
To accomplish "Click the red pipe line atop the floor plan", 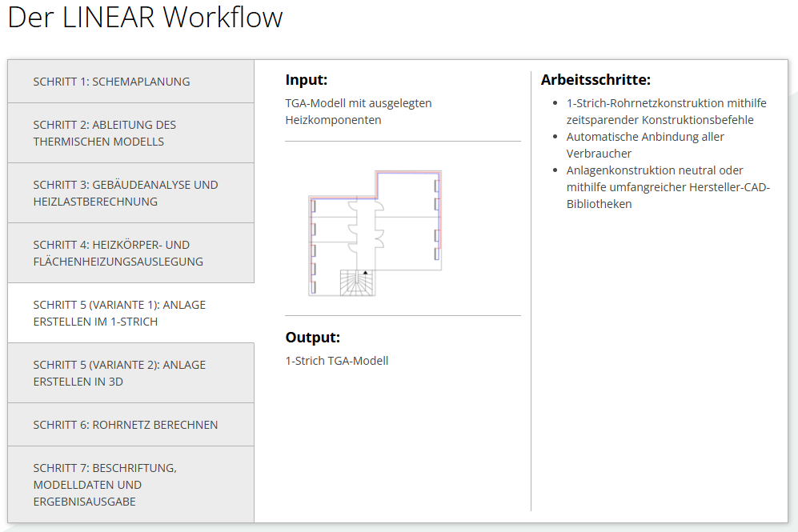I will pos(408,172).
